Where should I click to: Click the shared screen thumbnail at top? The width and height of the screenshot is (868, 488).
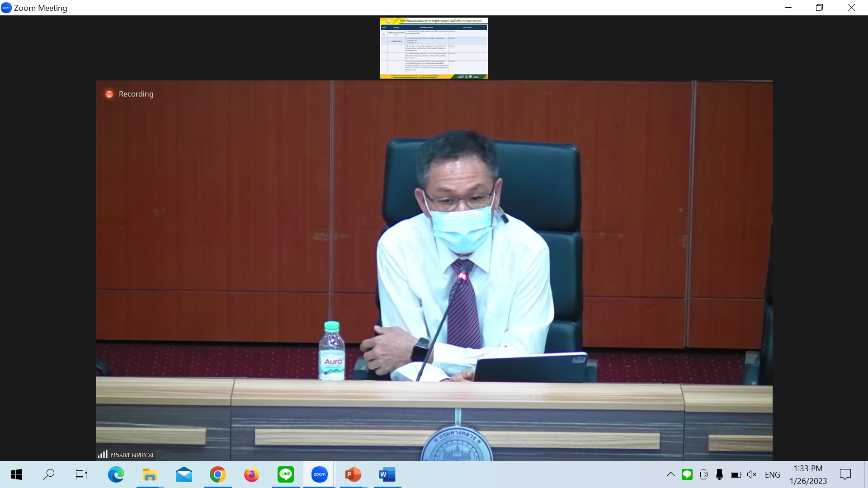point(434,48)
